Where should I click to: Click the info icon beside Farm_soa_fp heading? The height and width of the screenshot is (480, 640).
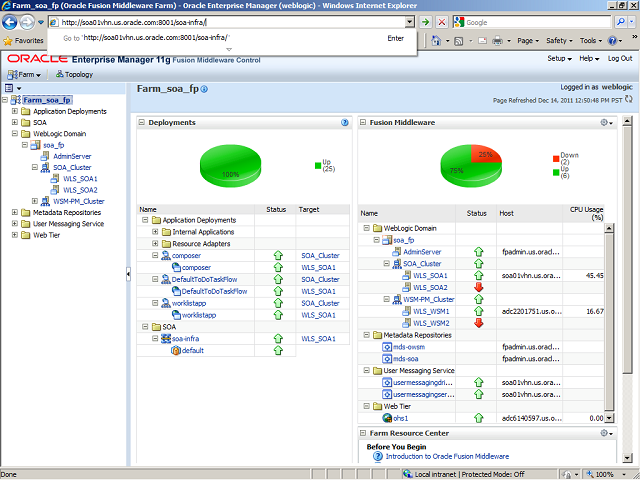pos(204,90)
